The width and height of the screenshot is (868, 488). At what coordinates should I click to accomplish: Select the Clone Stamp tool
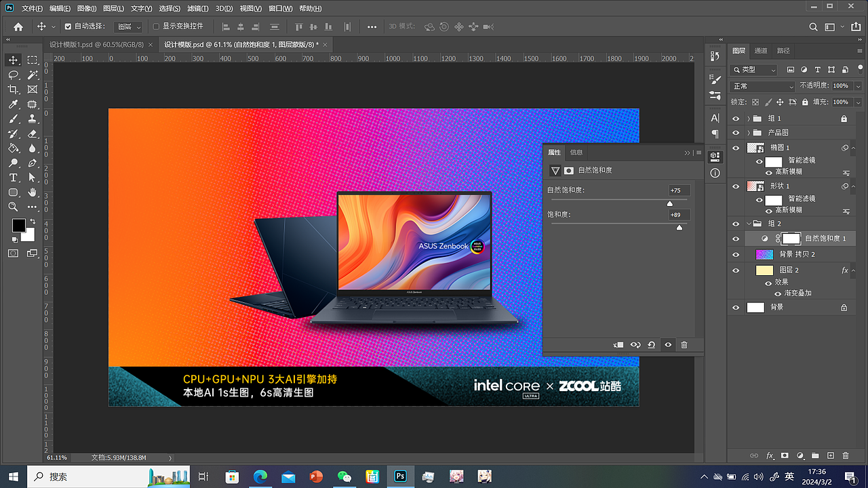pos(32,119)
